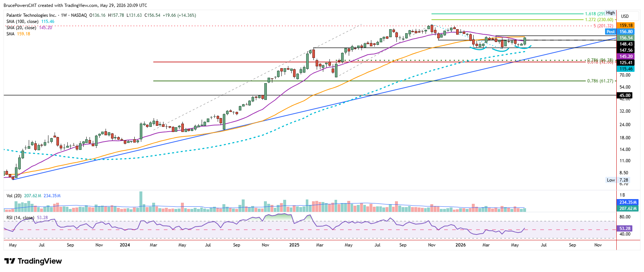Select the 207.62M volume axis tag
Image resolution: width=644 pixels, height=272 pixels.
[x=628, y=209]
